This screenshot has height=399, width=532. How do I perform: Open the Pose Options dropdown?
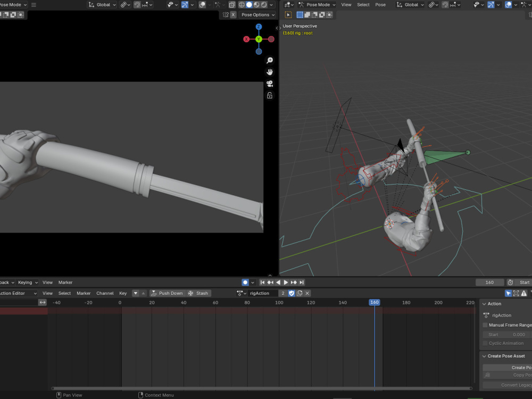pos(258,14)
